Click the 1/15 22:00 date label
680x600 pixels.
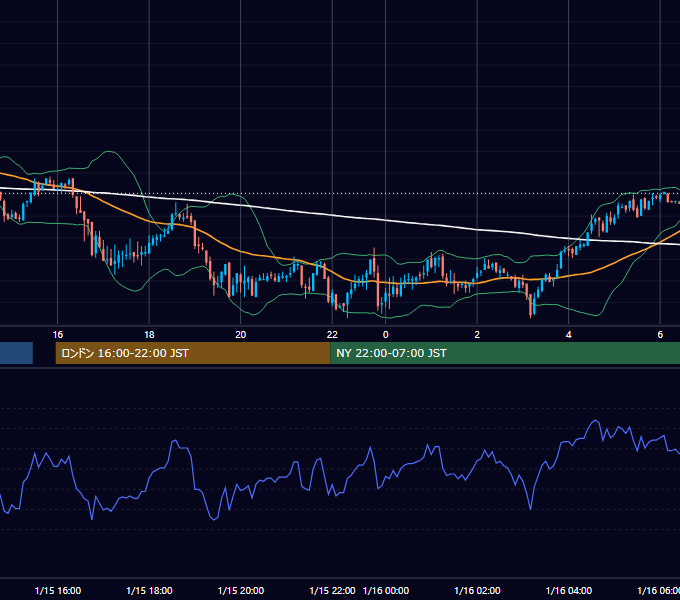[x=332, y=591]
